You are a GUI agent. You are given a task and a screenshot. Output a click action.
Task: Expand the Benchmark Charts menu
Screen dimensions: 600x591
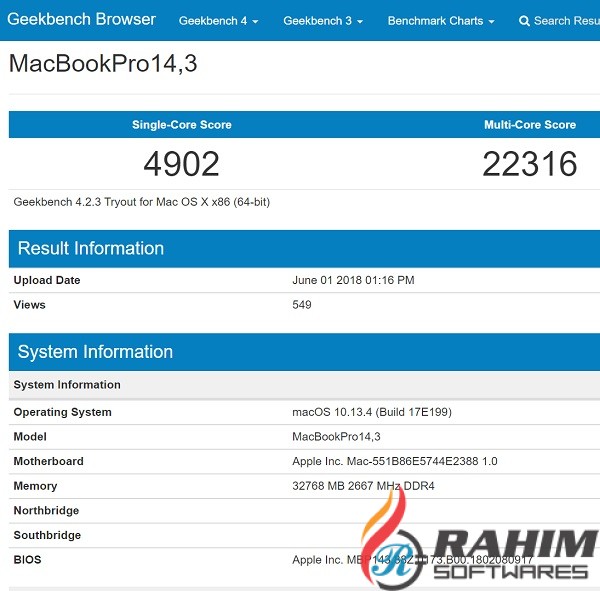coord(441,21)
